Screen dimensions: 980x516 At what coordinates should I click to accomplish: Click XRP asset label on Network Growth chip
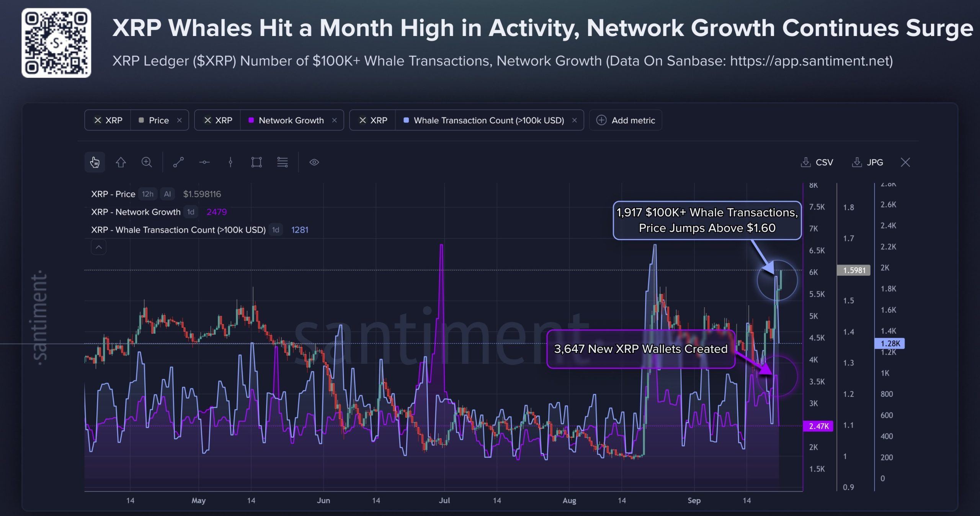(x=218, y=120)
